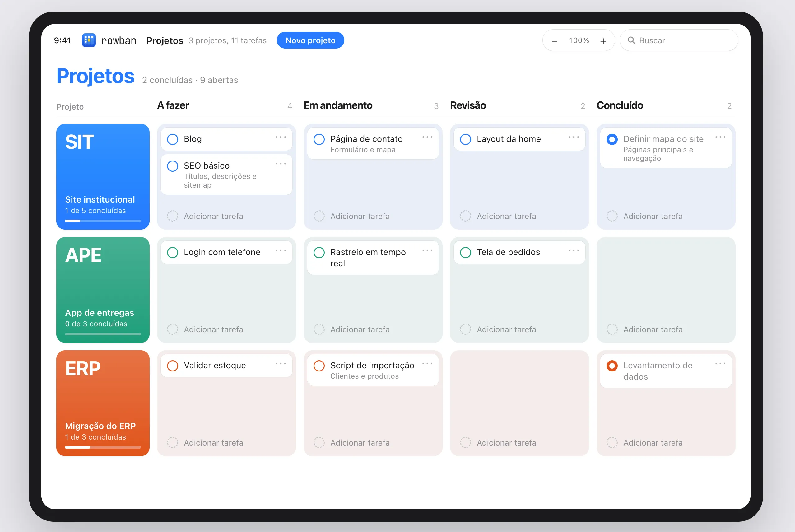Viewport: 795px width, 532px height.
Task: Open the more options menu for Blog
Action: (281, 137)
